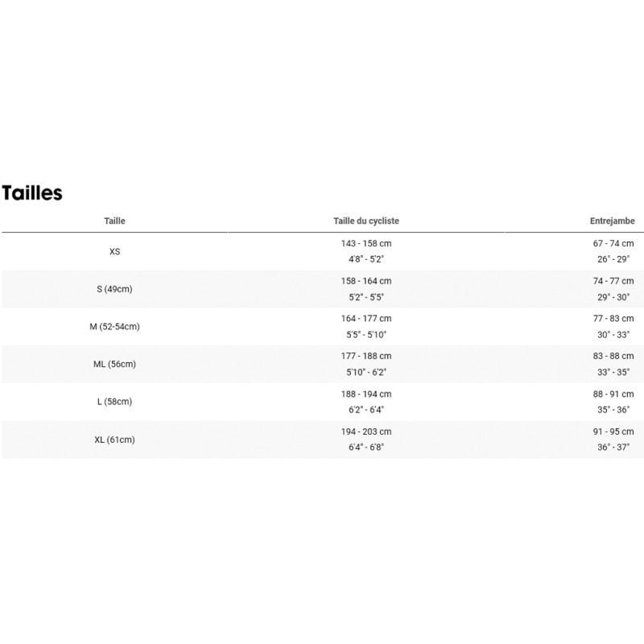Select the 194 - 203 cm height value
This screenshot has height=644, width=644.
(x=366, y=431)
